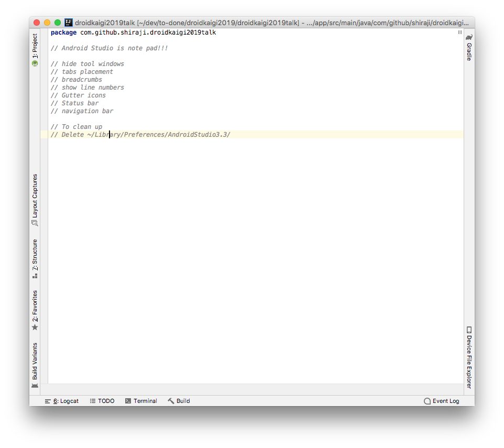Viewport: 504px width, 448px height.
Task: Click the 'show line numbers' comment line
Action: (87, 88)
